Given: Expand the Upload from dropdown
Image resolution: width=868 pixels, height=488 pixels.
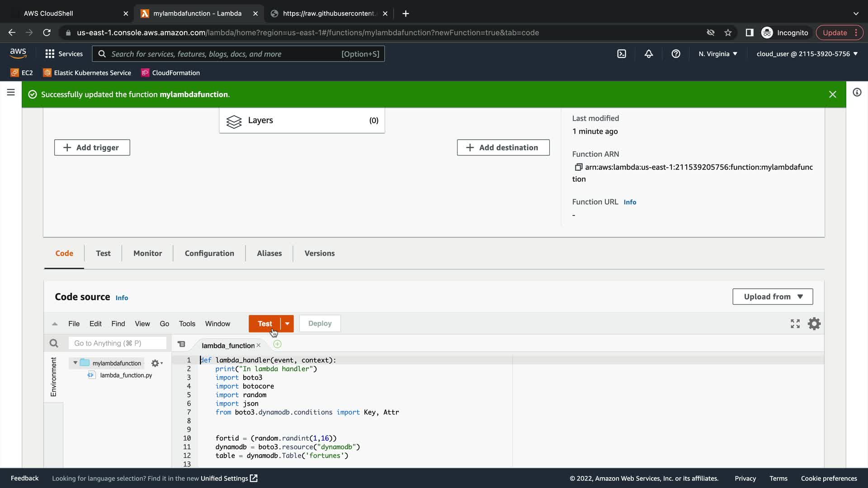Looking at the screenshot, I should [773, 297].
